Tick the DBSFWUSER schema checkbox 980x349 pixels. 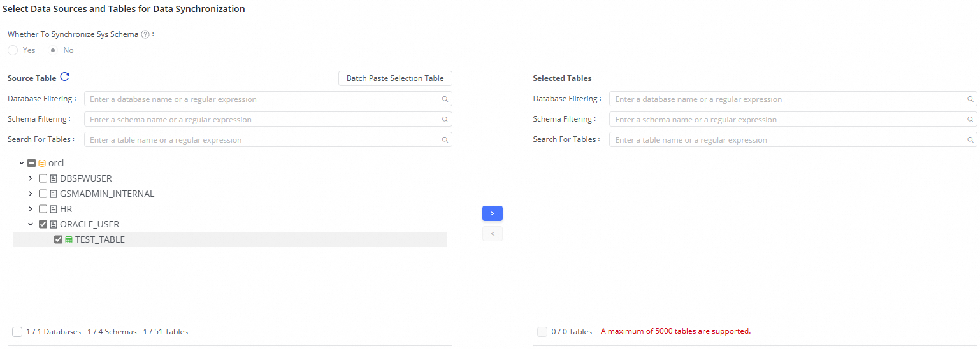pos(43,178)
